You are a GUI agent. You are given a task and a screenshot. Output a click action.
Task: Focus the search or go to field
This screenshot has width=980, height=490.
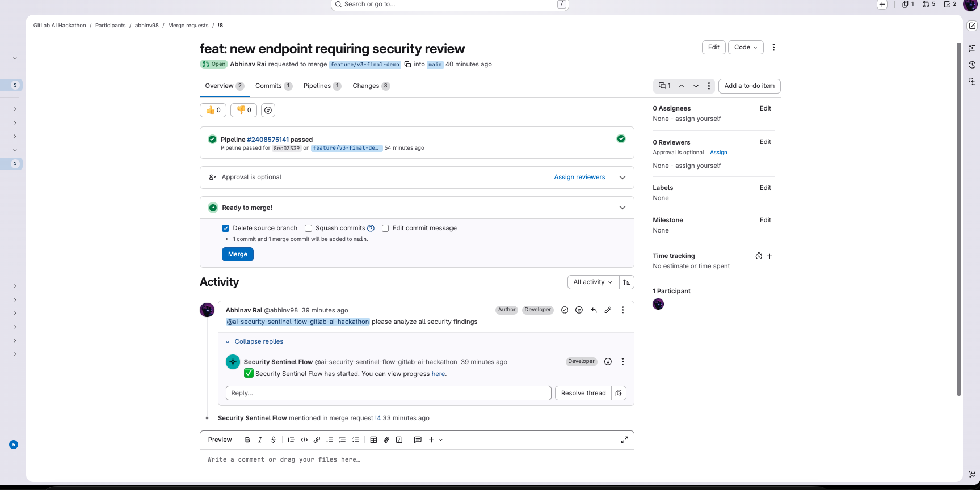pos(450,5)
